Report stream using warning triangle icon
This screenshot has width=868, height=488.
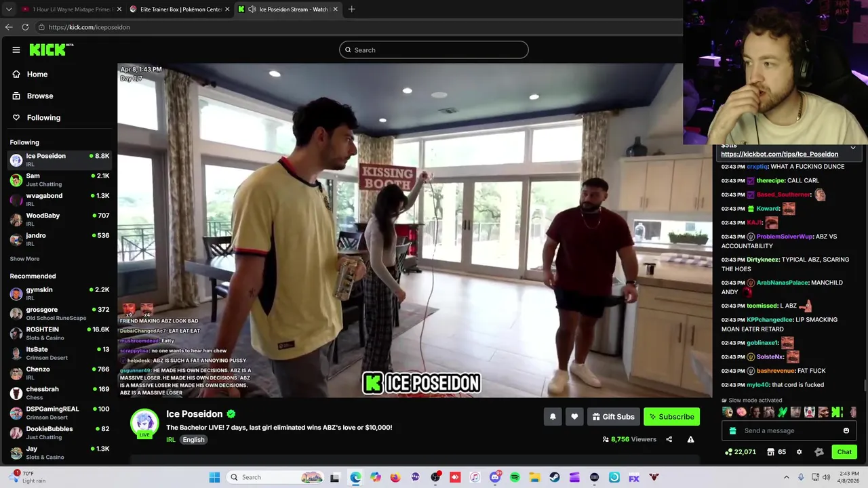tap(690, 439)
